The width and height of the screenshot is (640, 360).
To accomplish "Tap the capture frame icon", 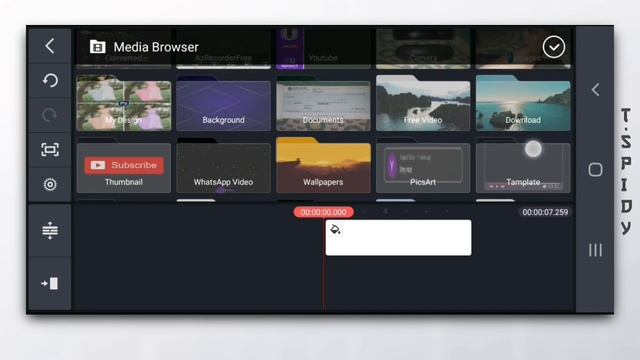I will pos(50,150).
